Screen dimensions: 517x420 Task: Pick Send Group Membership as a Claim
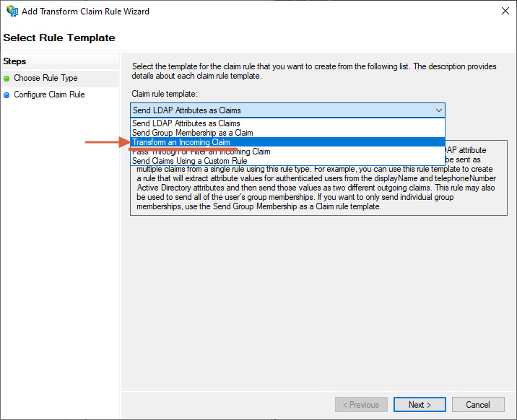point(287,133)
